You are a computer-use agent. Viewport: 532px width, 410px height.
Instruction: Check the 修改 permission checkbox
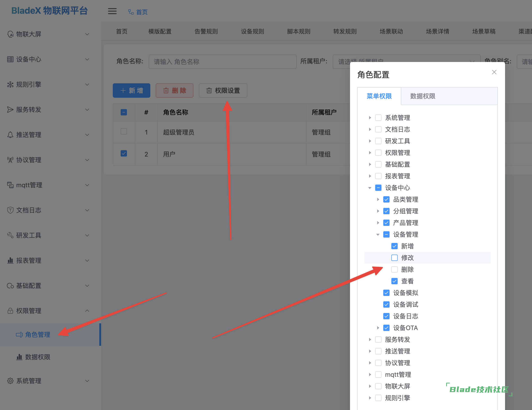coord(394,258)
